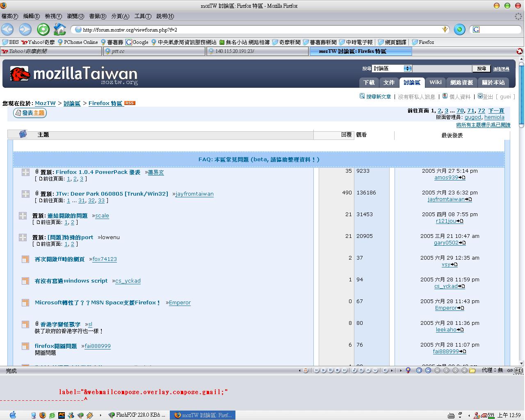Skip to previous track in status bar player

317,370
